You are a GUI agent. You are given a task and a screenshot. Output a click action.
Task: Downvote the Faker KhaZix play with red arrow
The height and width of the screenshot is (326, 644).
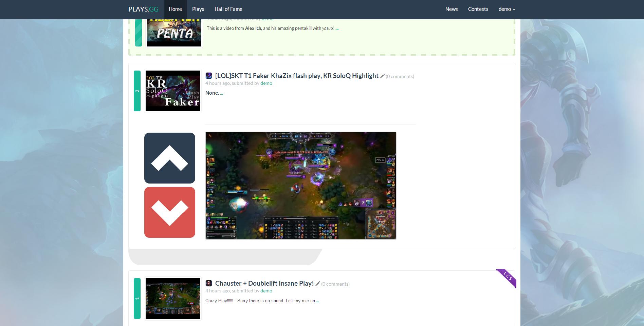pyautogui.click(x=169, y=212)
